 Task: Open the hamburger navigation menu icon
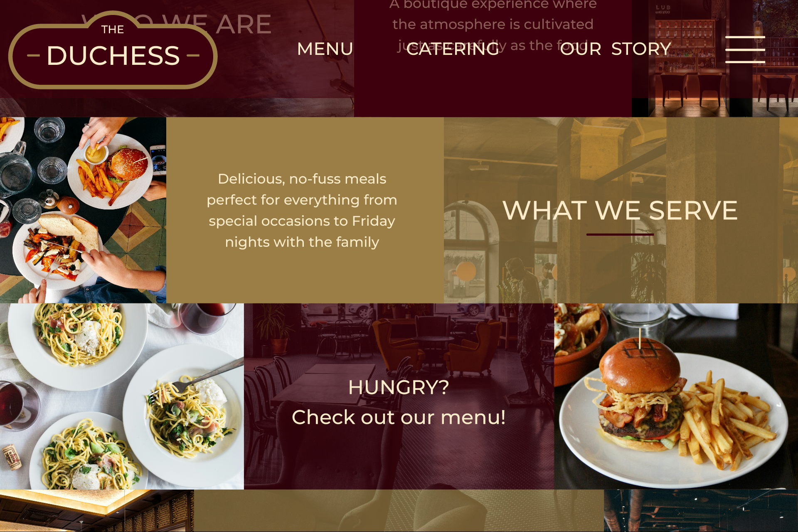click(x=745, y=49)
